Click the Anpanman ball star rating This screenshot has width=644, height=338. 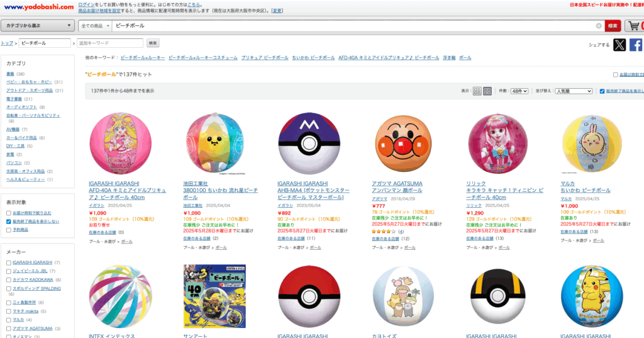(x=384, y=232)
